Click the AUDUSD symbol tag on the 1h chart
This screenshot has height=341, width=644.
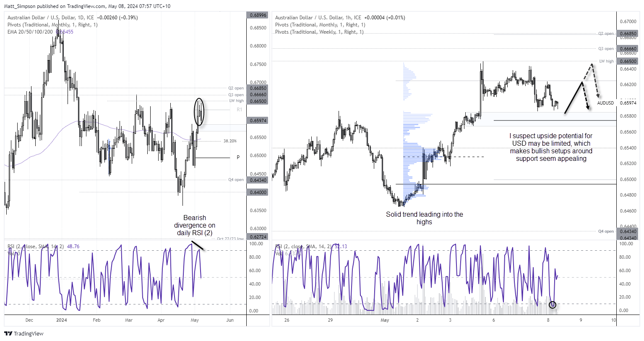[605, 103]
